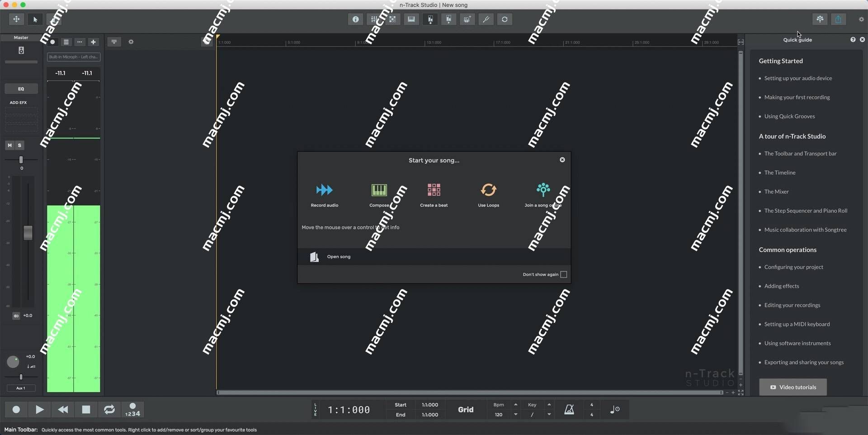Select the move/pan tool in main toolbar

click(x=16, y=19)
